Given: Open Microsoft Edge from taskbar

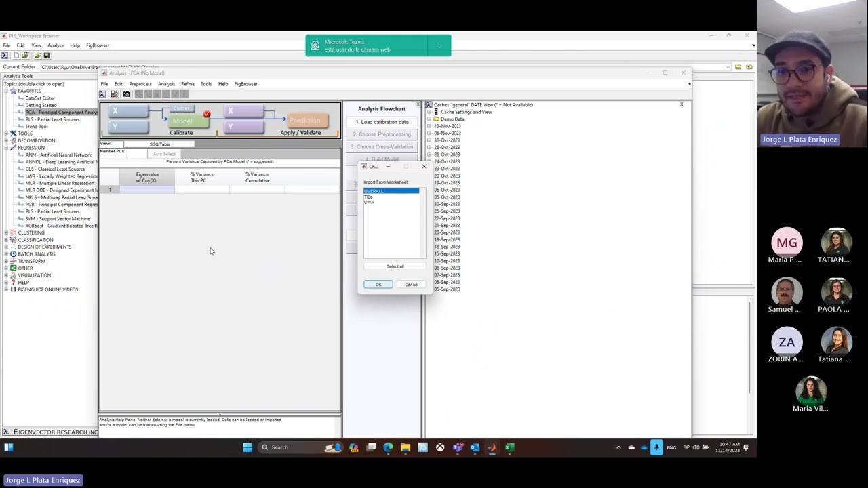Looking at the screenshot, I should (x=388, y=447).
